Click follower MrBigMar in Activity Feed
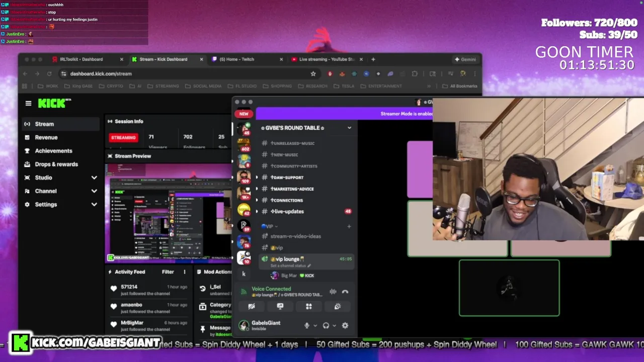Screen dimensions: 644x362 [x=132, y=323]
